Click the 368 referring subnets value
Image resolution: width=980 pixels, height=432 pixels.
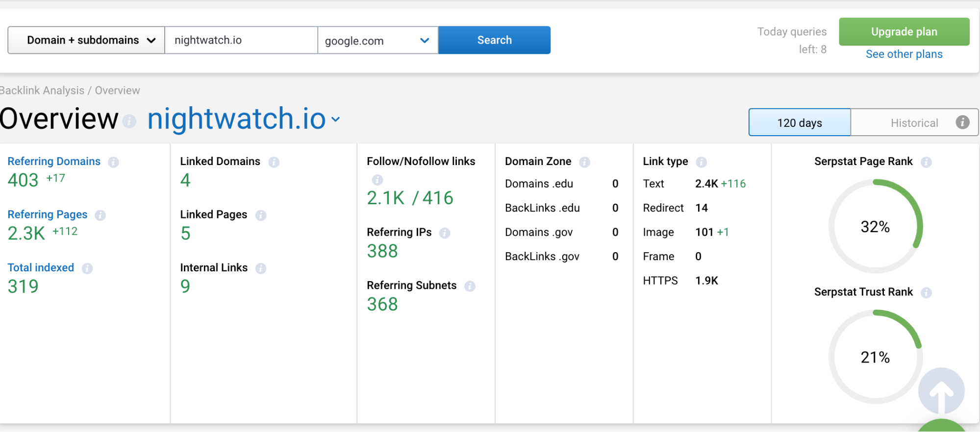382,305
